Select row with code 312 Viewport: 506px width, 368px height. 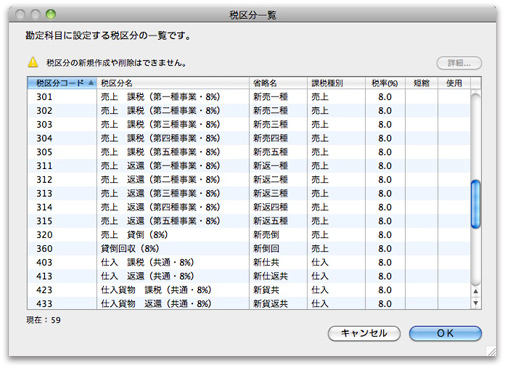point(249,180)
